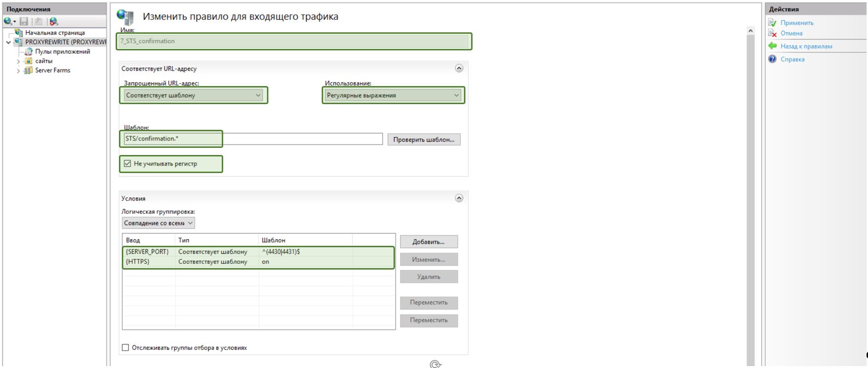Select Начальная страница in tree

click(55, 33)
